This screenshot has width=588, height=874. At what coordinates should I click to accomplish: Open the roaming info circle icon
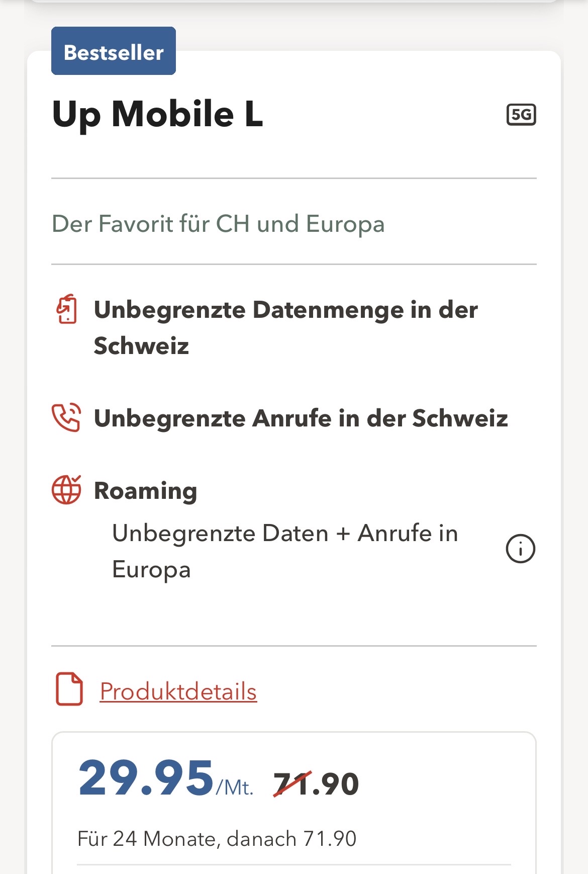(520, 549)
